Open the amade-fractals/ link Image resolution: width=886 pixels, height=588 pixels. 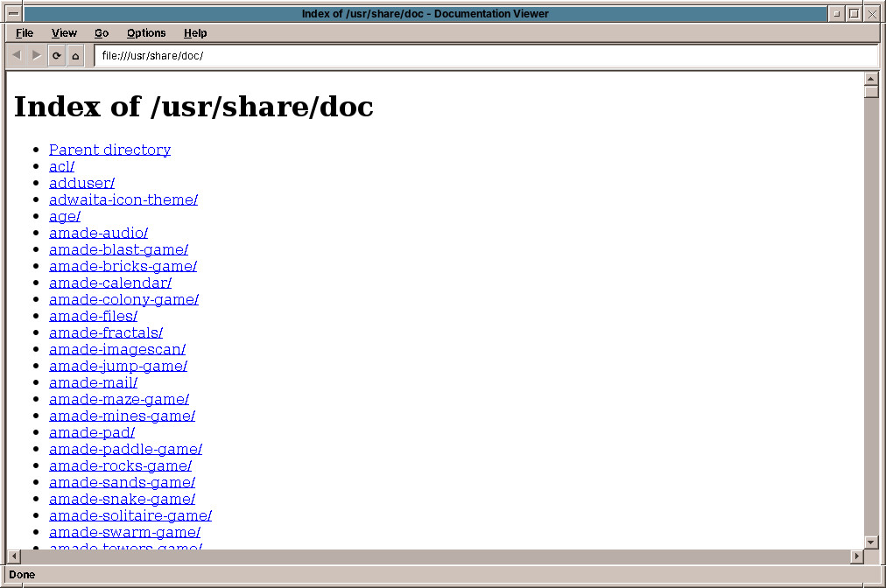(x=106, y=332)
